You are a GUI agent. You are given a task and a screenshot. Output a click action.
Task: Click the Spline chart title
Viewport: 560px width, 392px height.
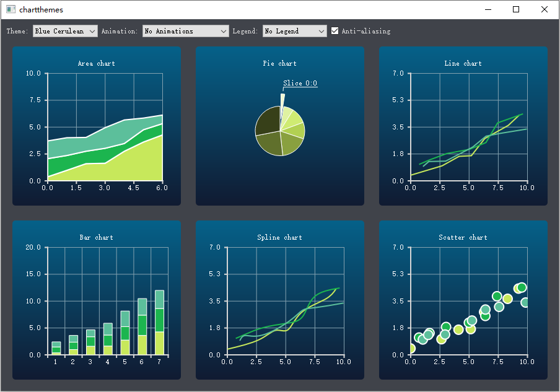click(279, 237)
